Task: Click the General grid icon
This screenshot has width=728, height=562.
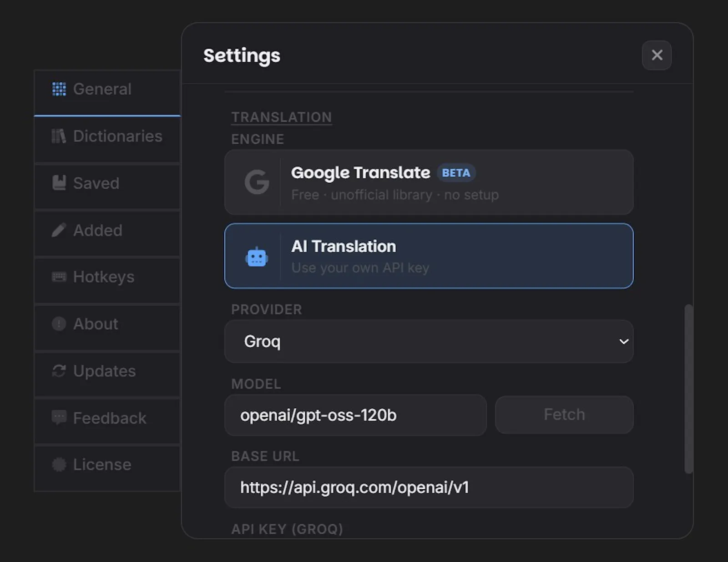Action: (59, 89)
